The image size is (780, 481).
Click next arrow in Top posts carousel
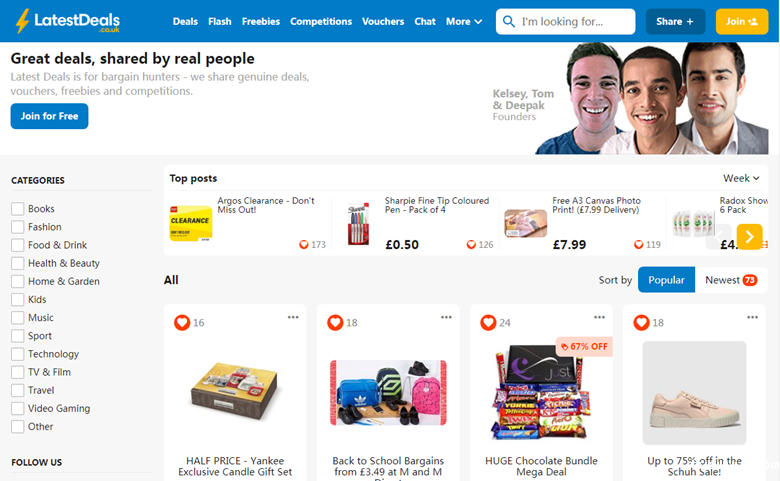750,236
